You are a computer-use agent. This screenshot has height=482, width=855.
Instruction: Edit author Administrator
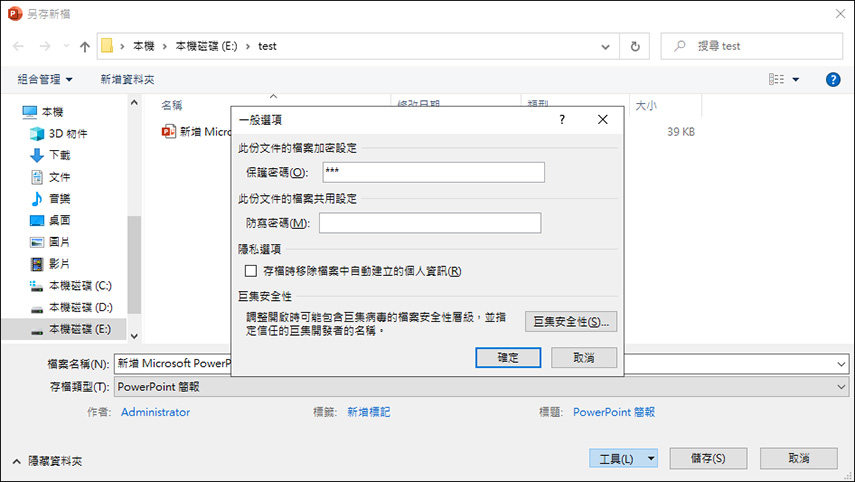pos(155,412)
